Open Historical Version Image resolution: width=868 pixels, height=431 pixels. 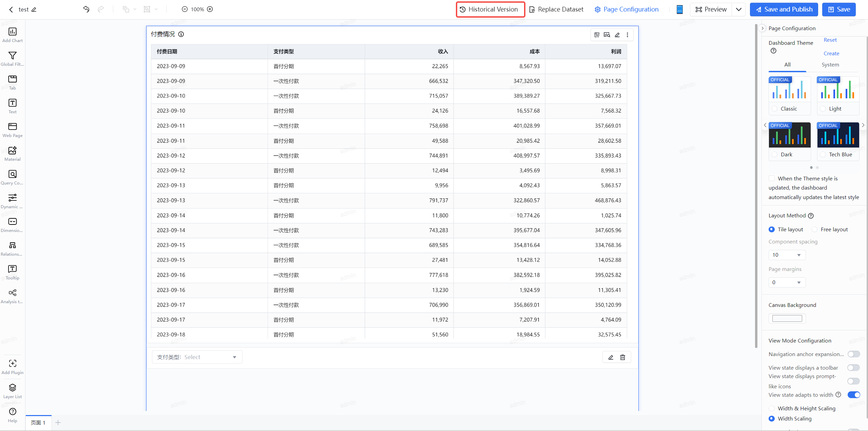click(x=490, y=9)
